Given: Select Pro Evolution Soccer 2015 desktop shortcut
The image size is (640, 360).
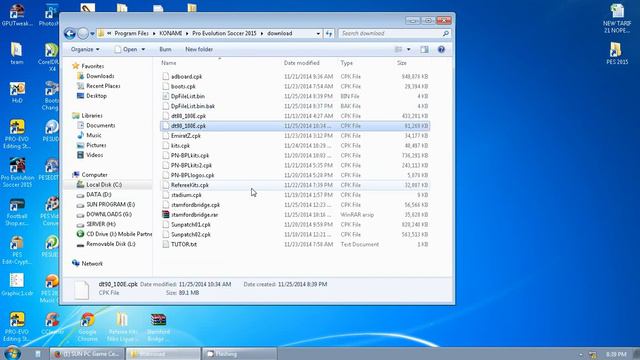Looking at the screenshot, I should pos(17,173).
